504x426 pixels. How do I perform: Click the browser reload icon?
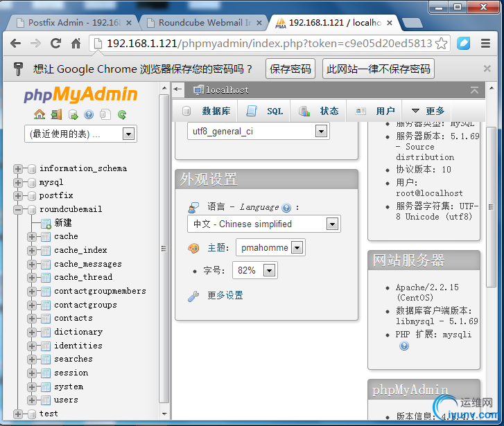[56, 43]
